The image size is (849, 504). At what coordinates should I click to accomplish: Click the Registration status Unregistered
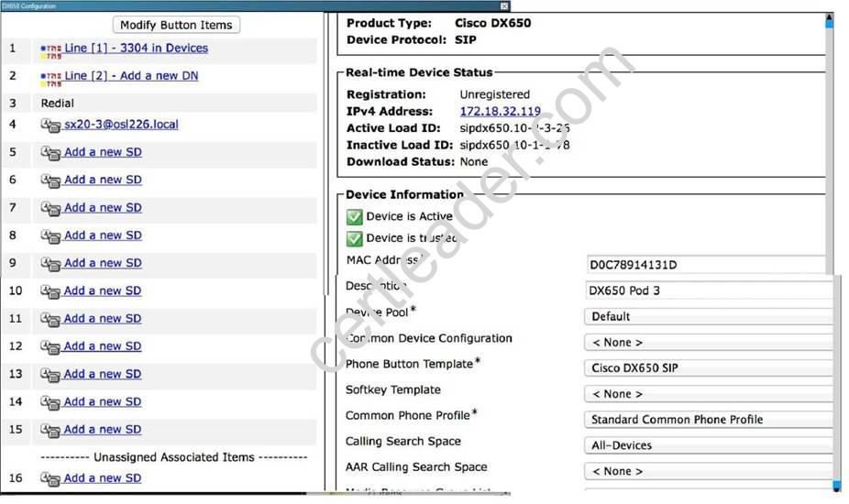[495, 94]
